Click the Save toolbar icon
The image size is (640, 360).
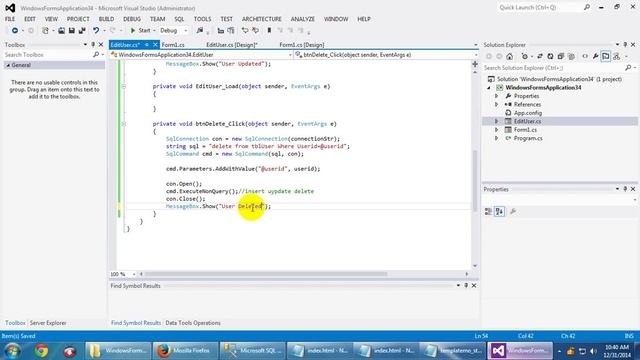[x=71, y=31]
